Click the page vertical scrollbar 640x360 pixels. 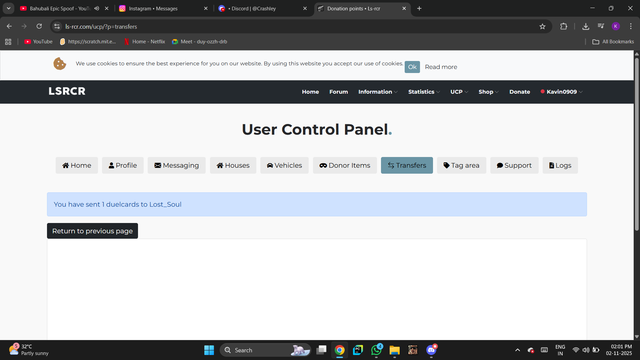coord(637,145)
